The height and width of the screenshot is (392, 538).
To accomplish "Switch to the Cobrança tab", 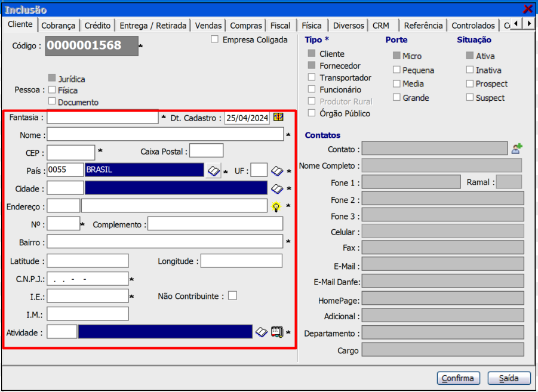I will (59, 26).
